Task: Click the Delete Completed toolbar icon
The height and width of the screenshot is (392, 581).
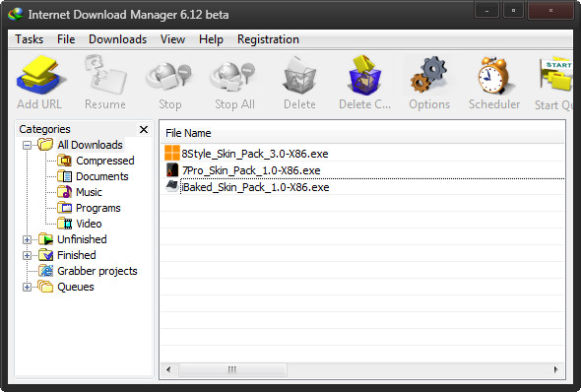Action: click(364, 75)
